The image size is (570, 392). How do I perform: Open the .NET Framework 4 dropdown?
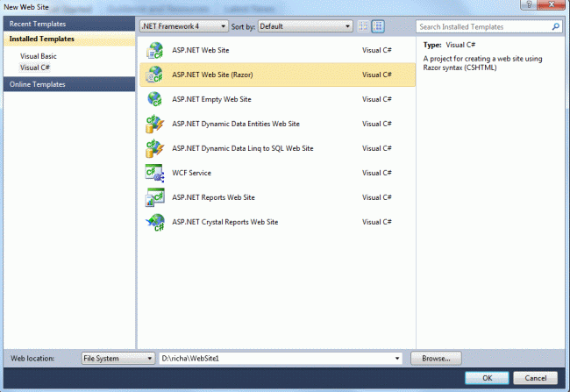coord(184,26)
